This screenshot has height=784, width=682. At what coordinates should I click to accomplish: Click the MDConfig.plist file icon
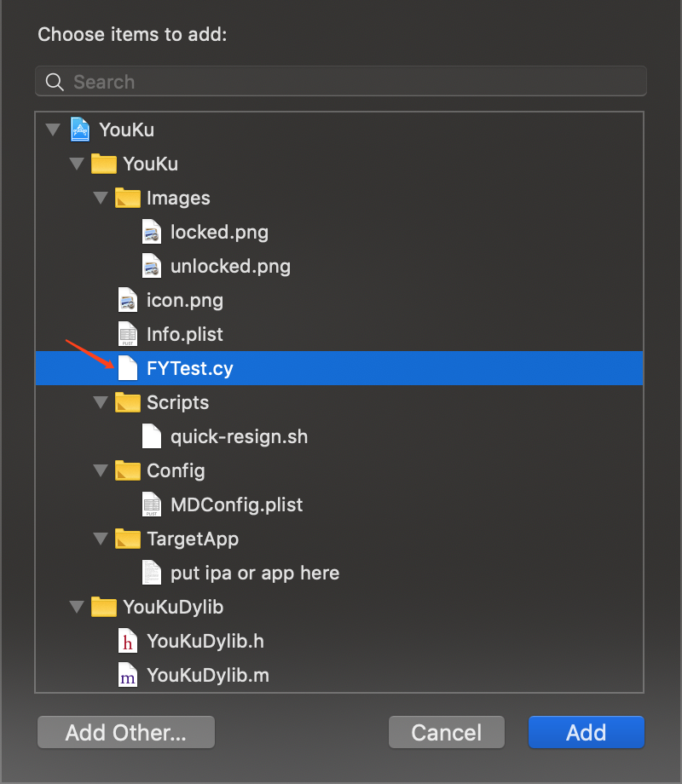tap(152, 504)
